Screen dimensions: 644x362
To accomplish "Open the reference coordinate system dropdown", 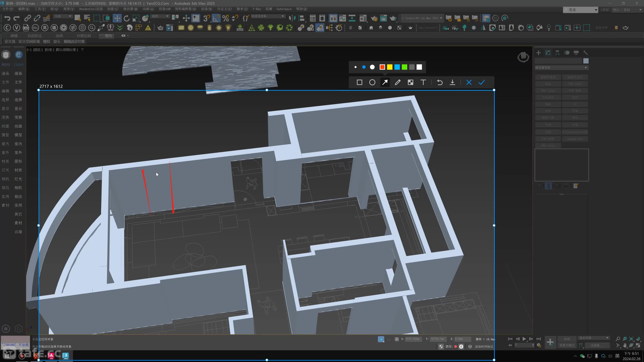I will click(x=160, y=16).
